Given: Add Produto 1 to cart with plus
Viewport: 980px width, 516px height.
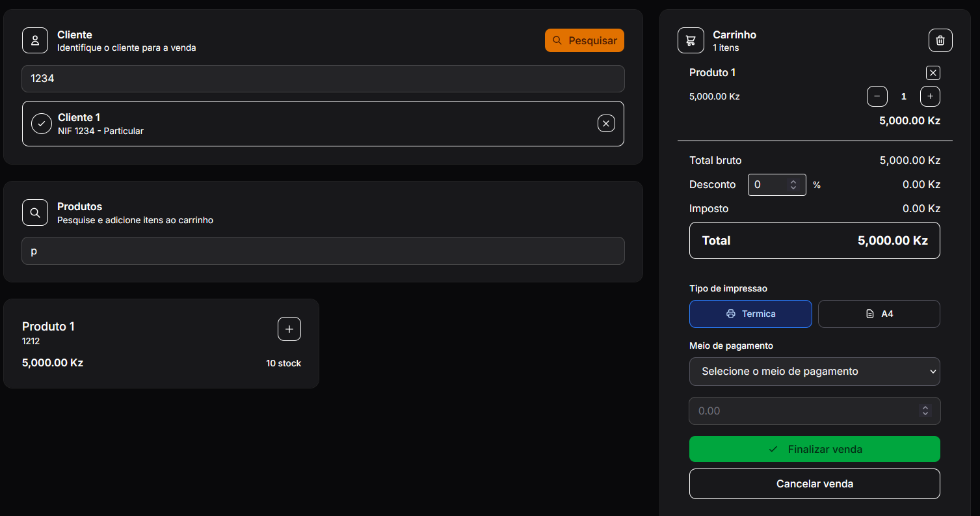Looking at the screenshot, I should [289, 329].
